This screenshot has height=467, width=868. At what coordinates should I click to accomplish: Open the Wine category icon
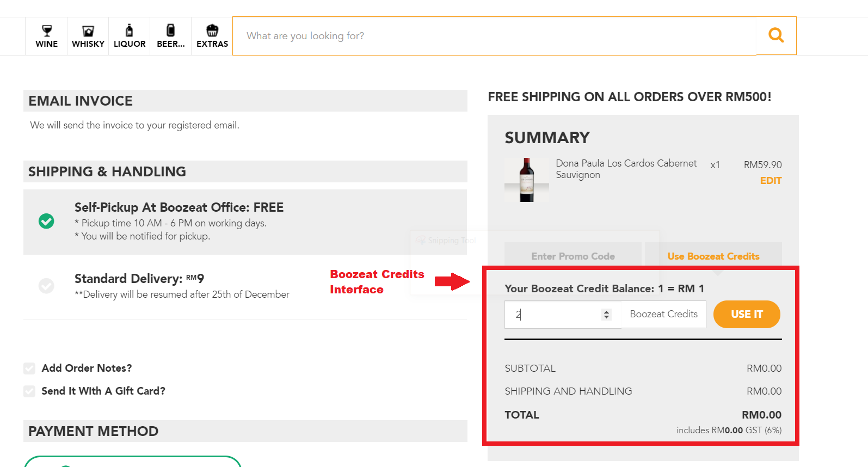point(47,31)
